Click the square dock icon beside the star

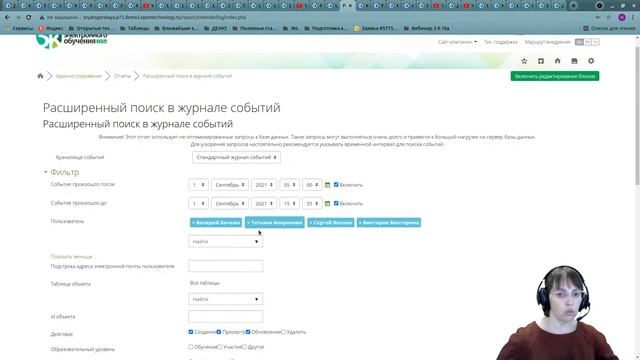[541, 61]
